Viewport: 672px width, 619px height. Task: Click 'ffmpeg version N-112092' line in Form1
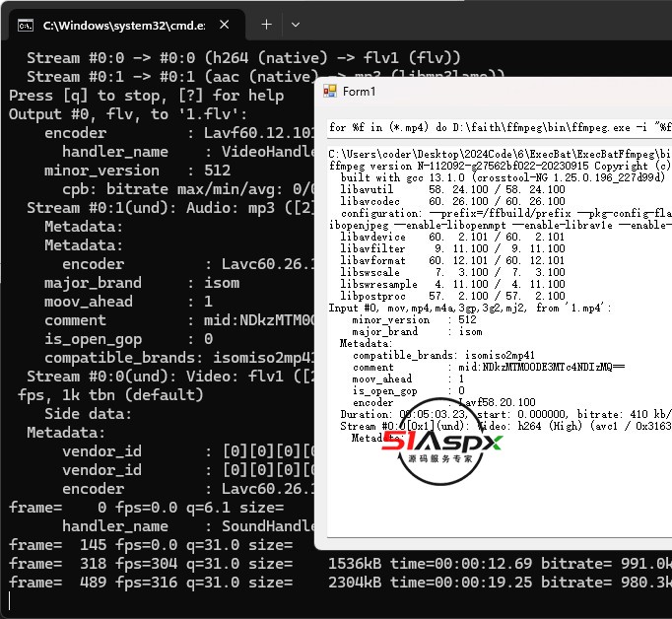500,166
